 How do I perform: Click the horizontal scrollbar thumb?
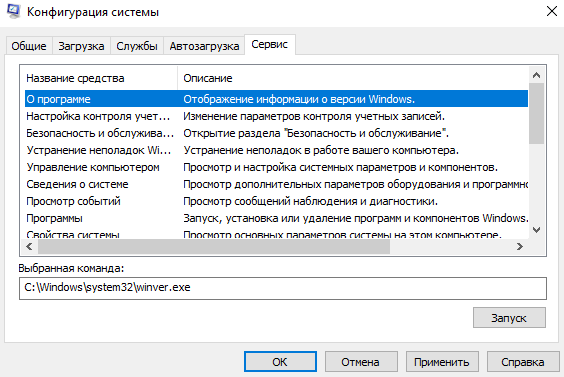pyautogui.click(x=214, y=247)
